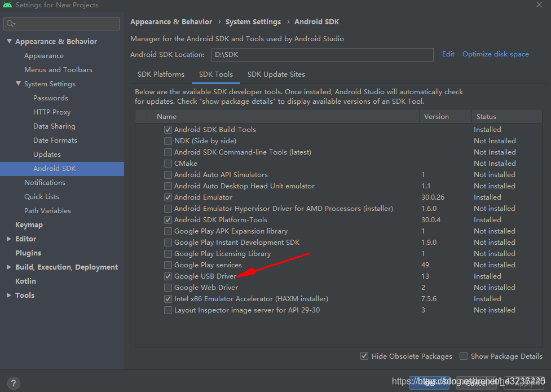Uncheck Hide Obsolete Packages

pos(364,356)
